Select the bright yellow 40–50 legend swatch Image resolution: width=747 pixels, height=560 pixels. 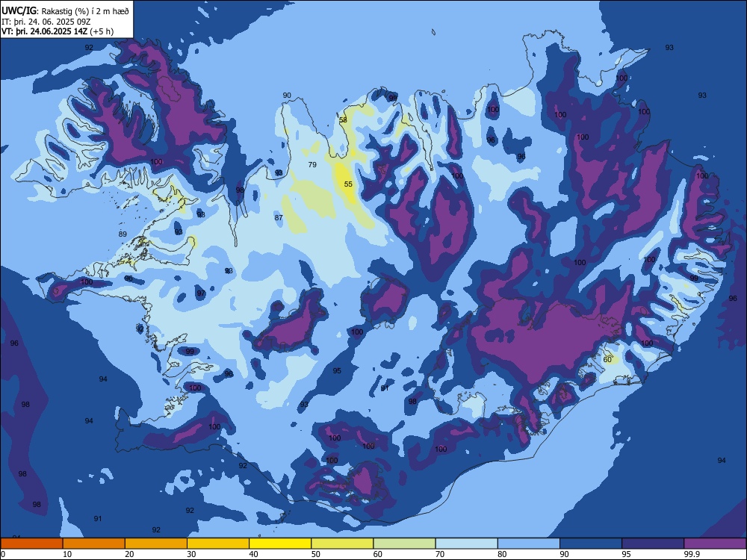[x=280, y=544]
